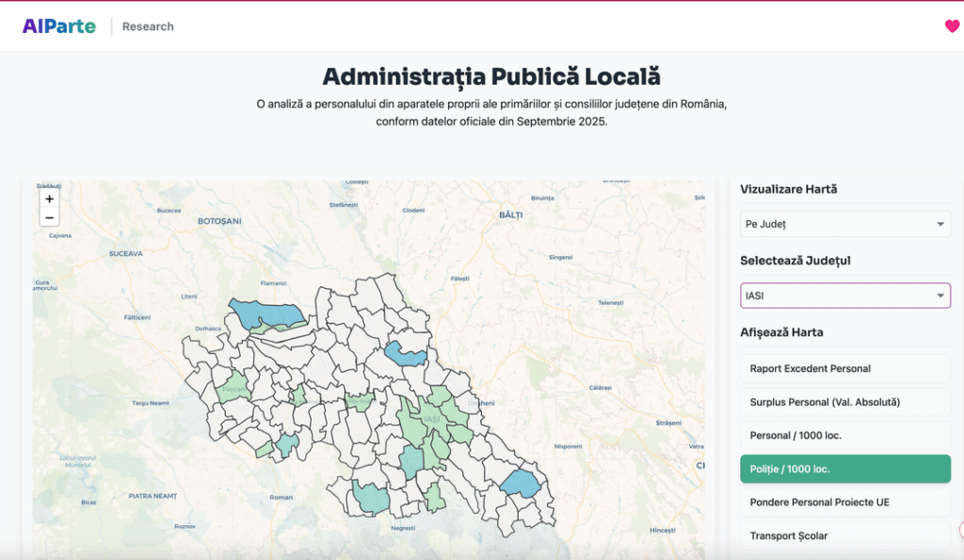Image resolution: width=964 pixels, height=560 pixels.
Task: Click the PIATRA NEAMȚ map label
Action: (x=153, y=495)
